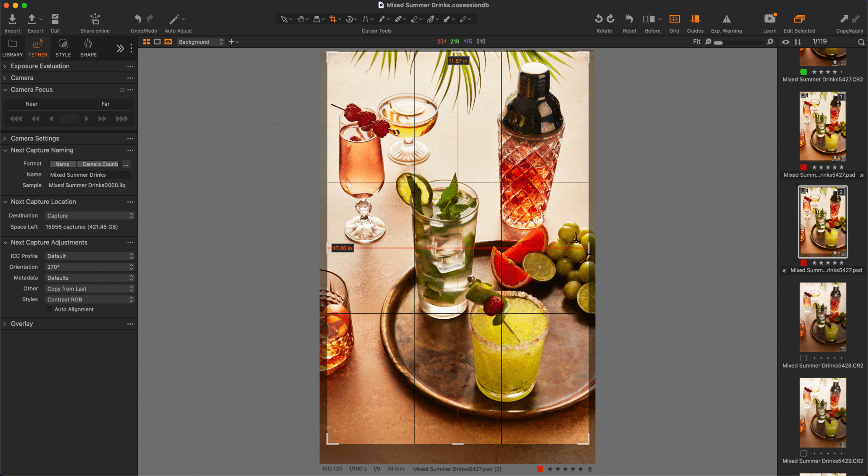Click the Reset icon
This screenshot has width=868, height=476.
click(629, 19)
